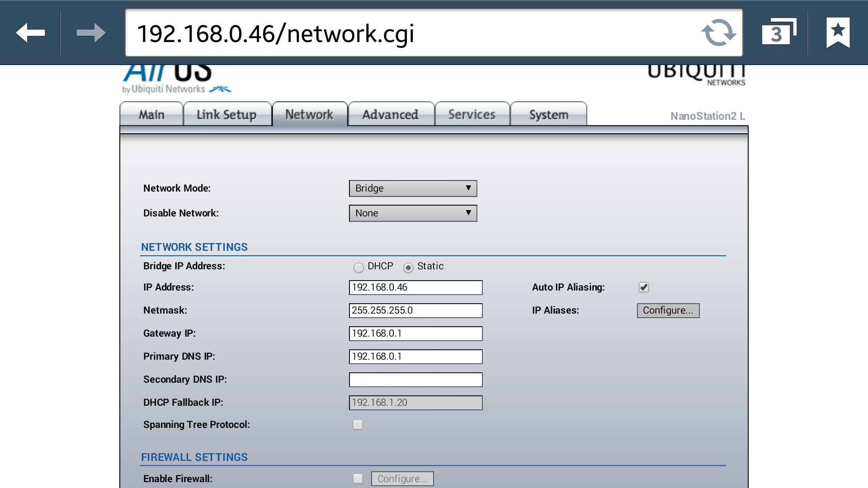The image size is (868, 488).
Task: Select the DHCP radio button
Action: (x=359, y=267)
